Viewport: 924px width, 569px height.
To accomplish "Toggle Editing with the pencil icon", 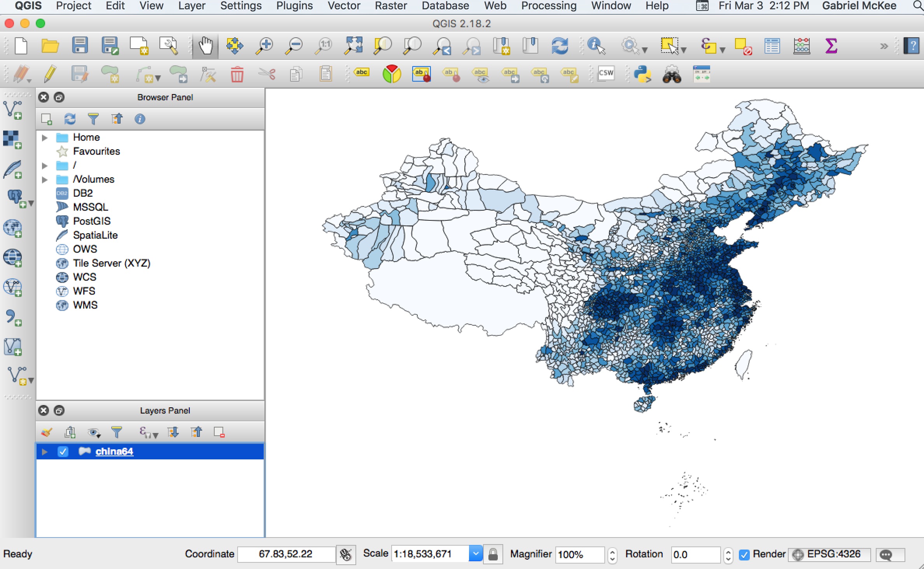I will click(51, 74).
